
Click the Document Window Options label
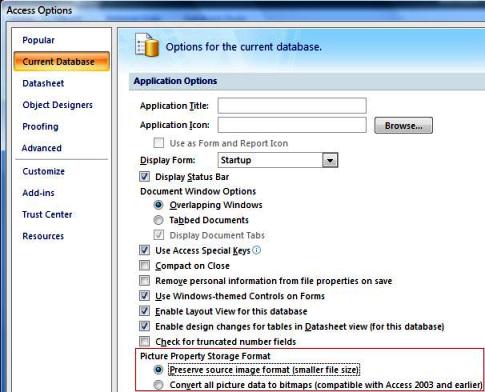click(x=198, y=191)
